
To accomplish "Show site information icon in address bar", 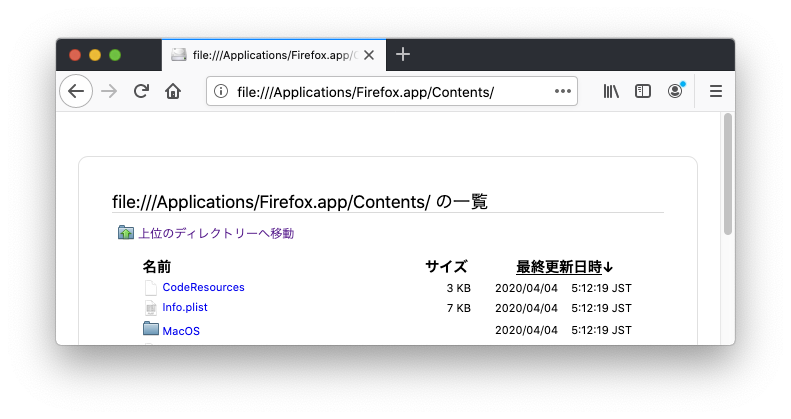I will click(220, 92).
